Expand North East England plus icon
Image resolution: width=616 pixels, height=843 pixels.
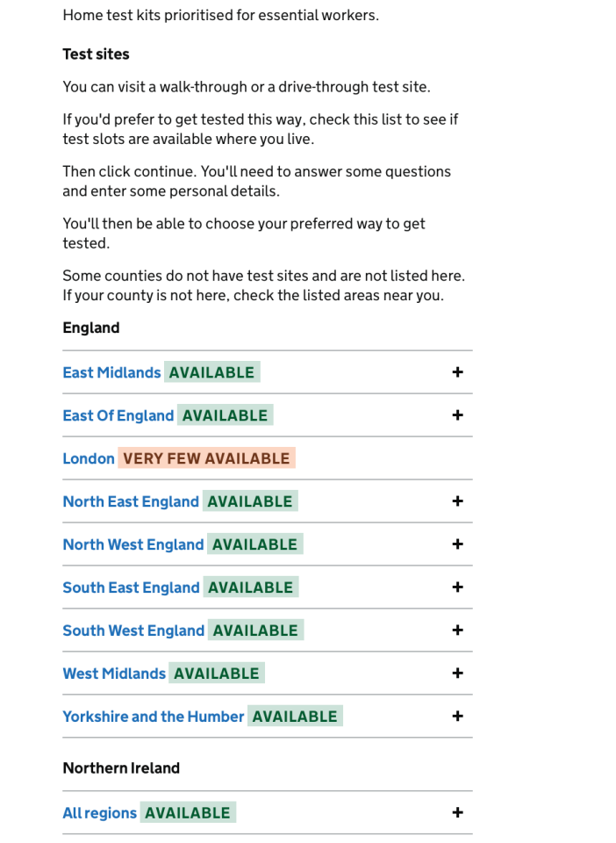point(457,501)
